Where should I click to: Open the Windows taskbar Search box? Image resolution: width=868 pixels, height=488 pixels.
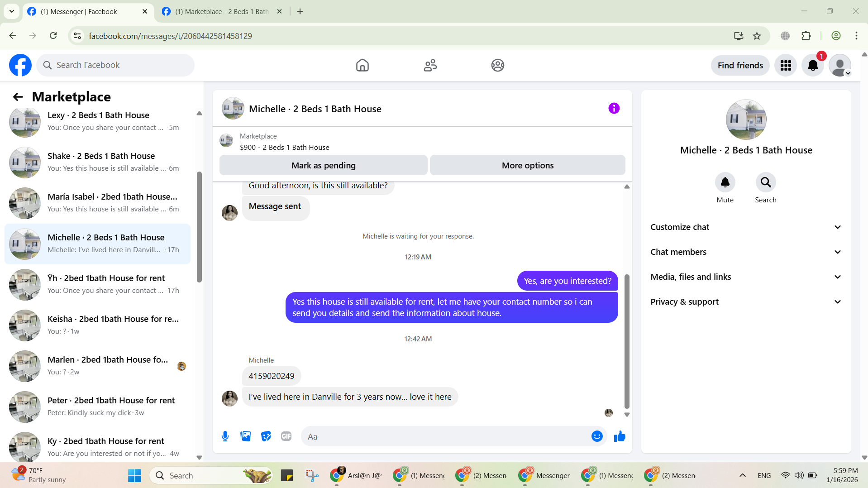[x=211, y=476]
